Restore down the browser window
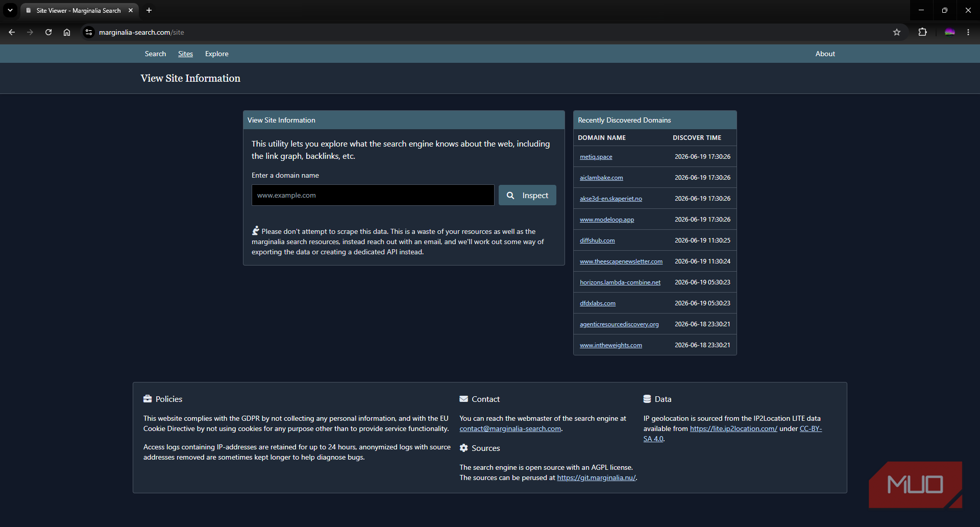Image resolution: width=980 pixels, height=527 pixels. click(945, 10)
